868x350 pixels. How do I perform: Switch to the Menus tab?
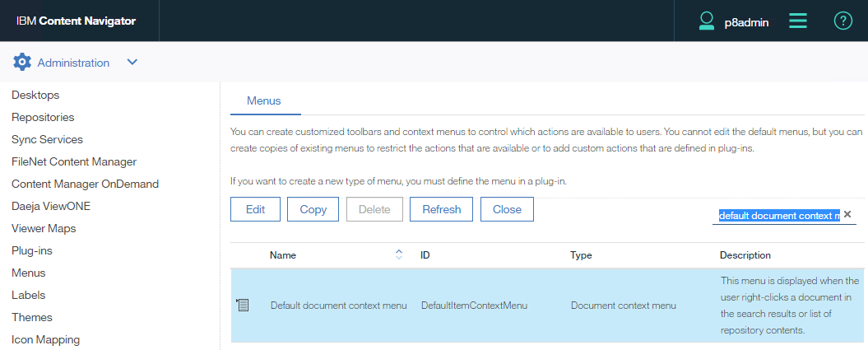point(264,100)
